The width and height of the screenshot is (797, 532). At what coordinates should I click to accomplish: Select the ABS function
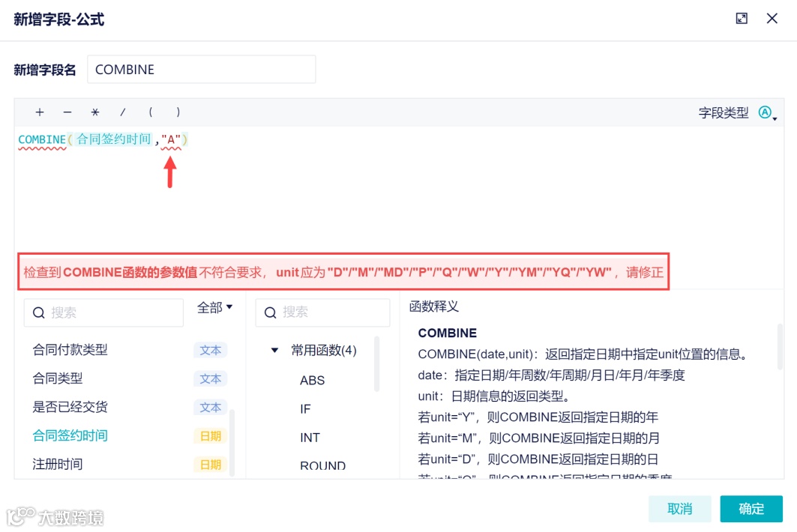[312, 380]
